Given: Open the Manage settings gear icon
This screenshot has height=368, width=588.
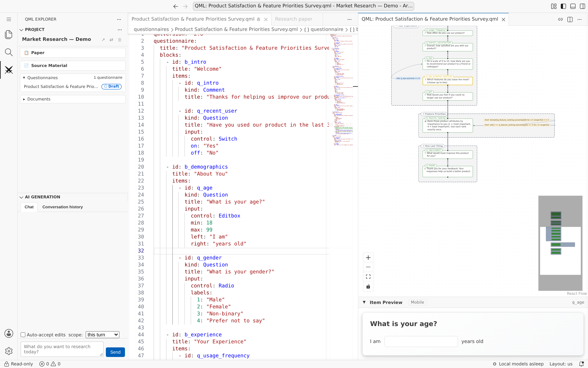Looking at the screenshot, I should (x=9, y=351).
